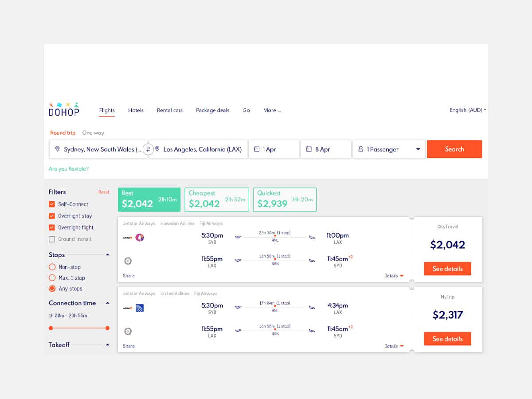Viewport: 532px width, 399px height.
Task: Sort results by Best $2,042
Action: 149,199
